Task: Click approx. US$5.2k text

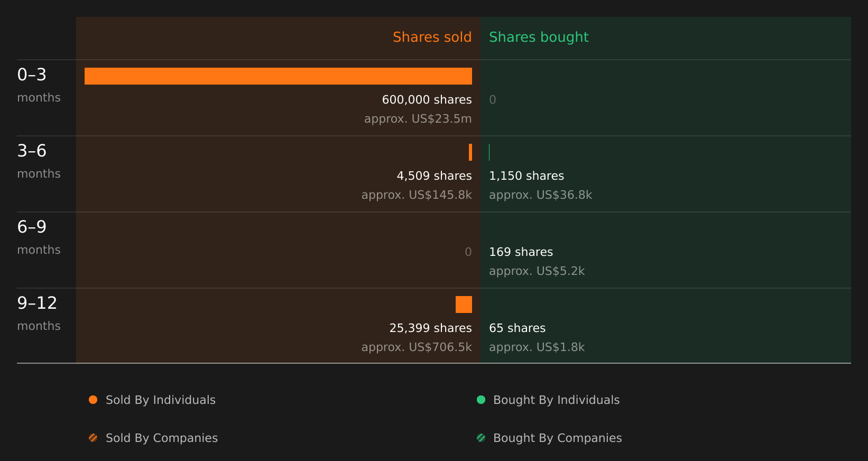Action: click(x=537, y=271)
